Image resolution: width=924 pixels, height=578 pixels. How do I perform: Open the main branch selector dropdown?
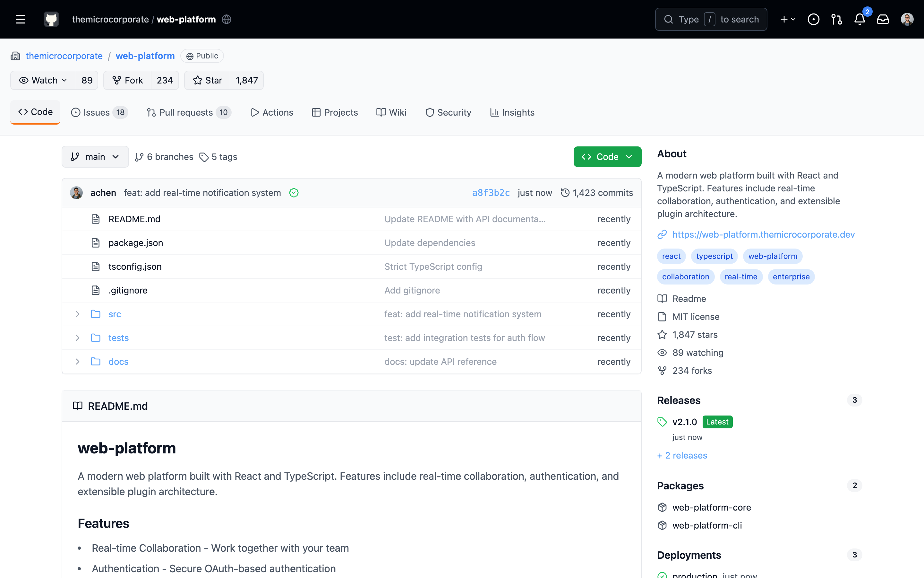click(95, 157)
